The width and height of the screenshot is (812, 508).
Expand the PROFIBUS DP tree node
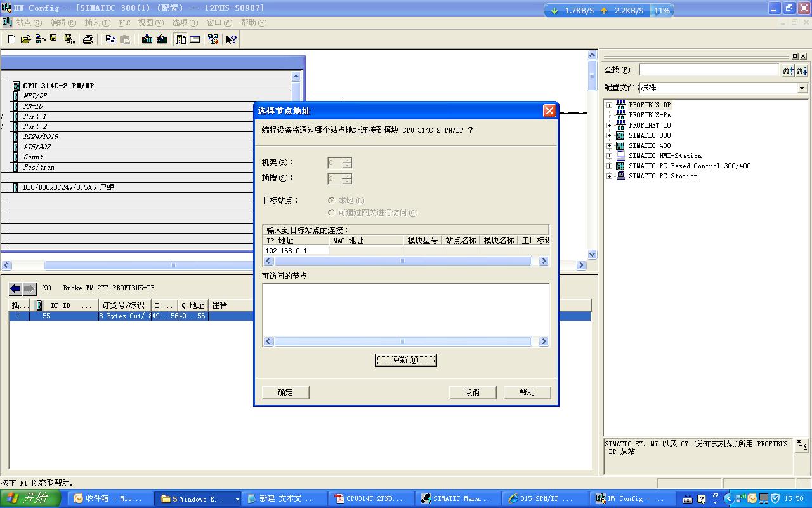click(609, 105)
